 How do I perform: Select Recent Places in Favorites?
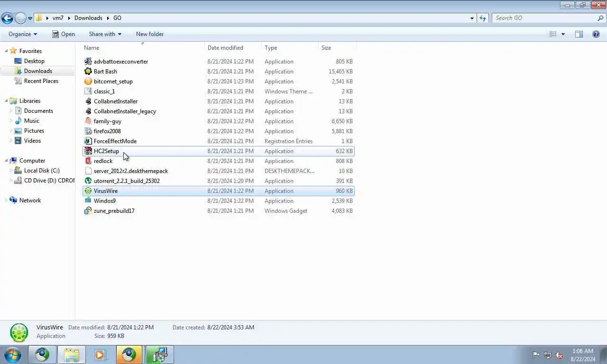(x=41, y=81)
